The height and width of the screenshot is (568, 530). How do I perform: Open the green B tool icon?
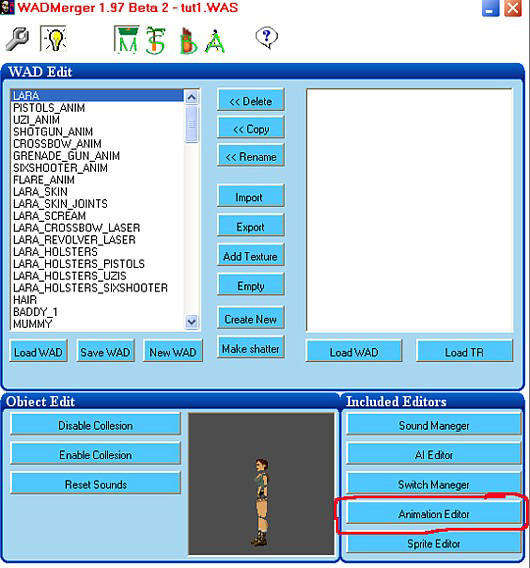tap(188, 41)
